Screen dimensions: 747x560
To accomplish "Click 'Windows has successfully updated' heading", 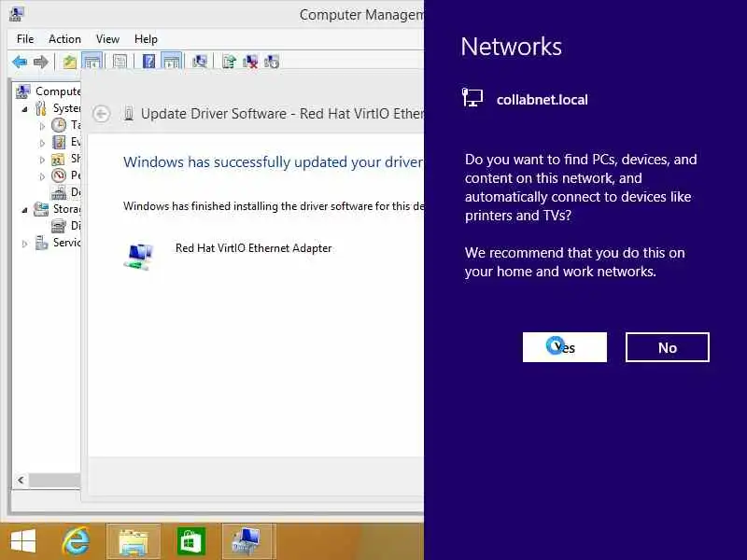I will pyautogui.click(x=273, y=161).
